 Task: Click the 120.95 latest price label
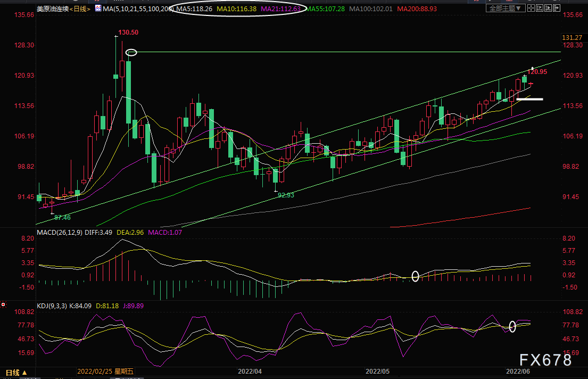click(x=537, y=72)
